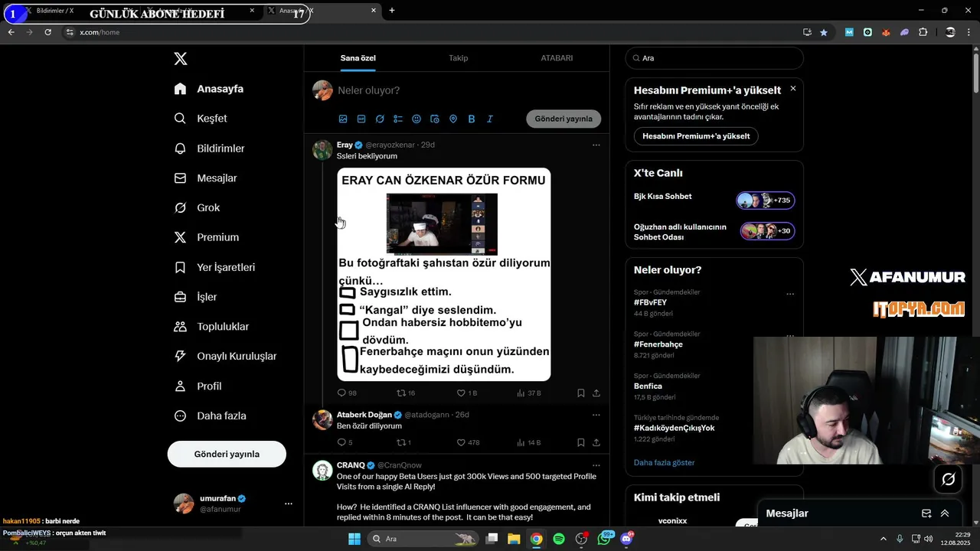Open Chrome three-dot menu
980x551 pixels.
pos(969,32)
